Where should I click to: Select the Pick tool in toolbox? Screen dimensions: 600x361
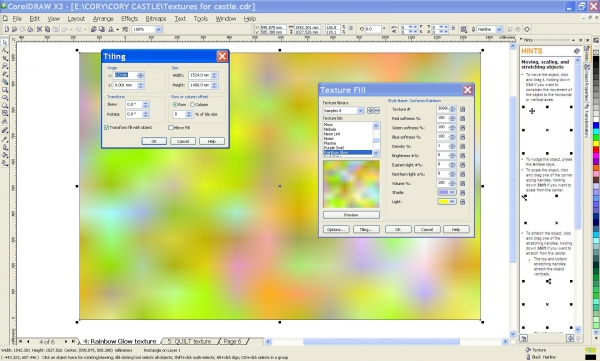(x=5, y=42)
